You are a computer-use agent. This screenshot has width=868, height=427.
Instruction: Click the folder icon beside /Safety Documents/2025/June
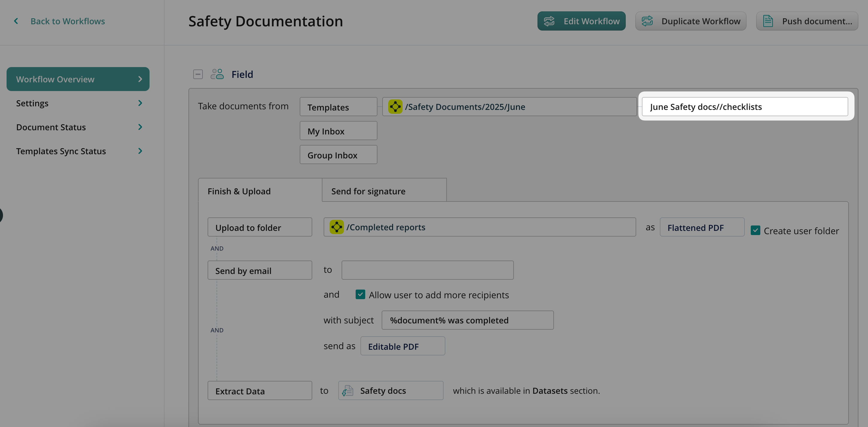pos(395,107)
